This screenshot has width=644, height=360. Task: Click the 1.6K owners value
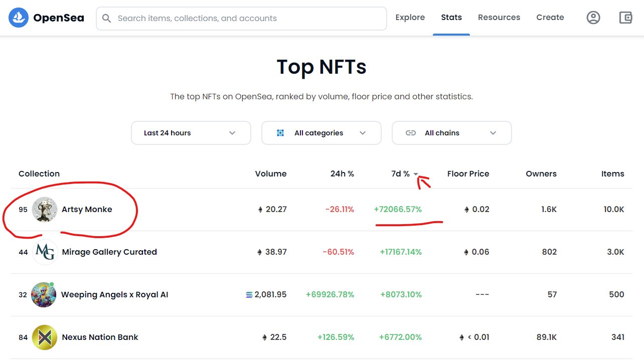point(549,210)
